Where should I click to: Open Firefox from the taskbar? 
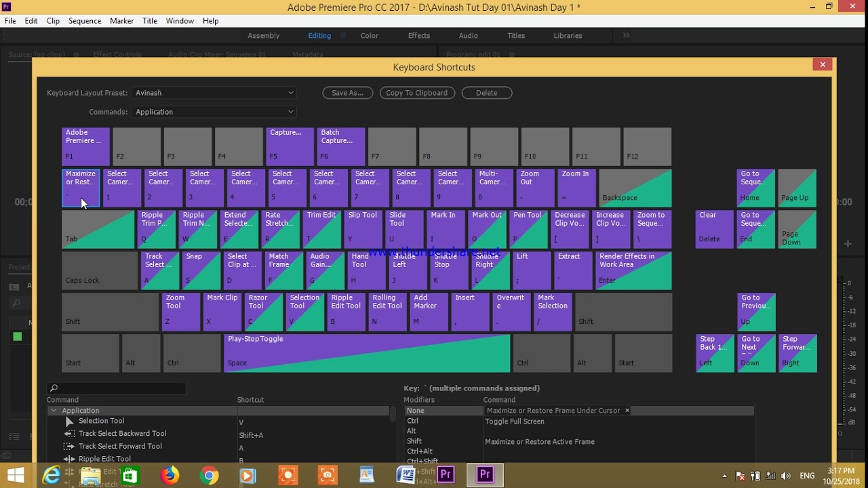coord(170,475)
